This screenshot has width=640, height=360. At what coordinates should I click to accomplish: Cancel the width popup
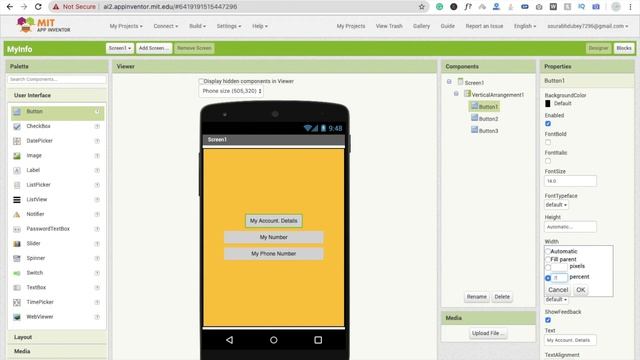click(x=558, y=290)
